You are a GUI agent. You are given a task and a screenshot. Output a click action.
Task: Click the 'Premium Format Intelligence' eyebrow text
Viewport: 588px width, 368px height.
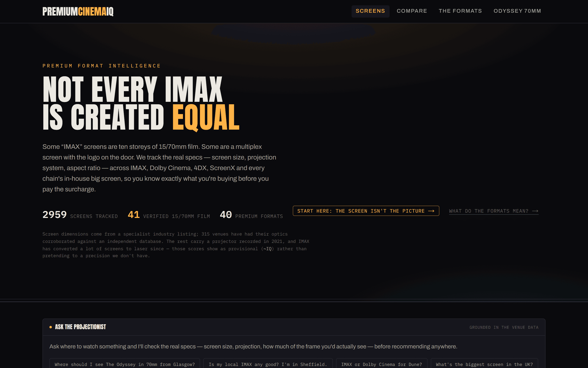(101, 66)
